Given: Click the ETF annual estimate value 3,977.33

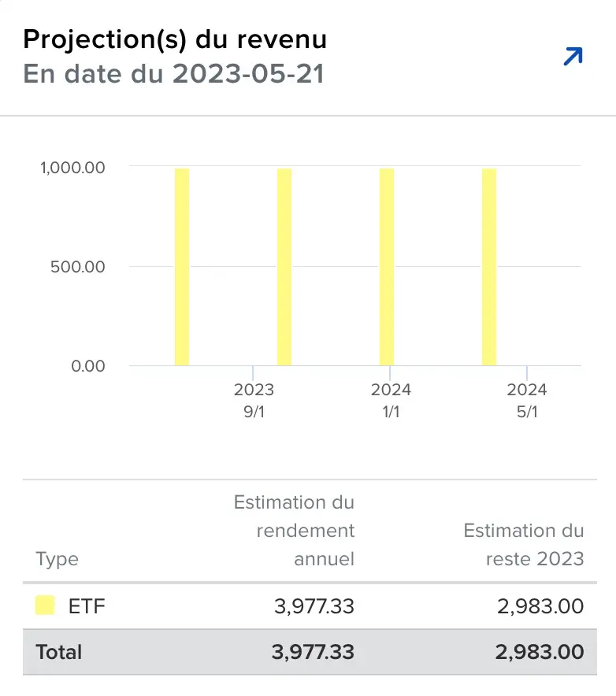Looking at the screenshot, I should tap(314, 606).
